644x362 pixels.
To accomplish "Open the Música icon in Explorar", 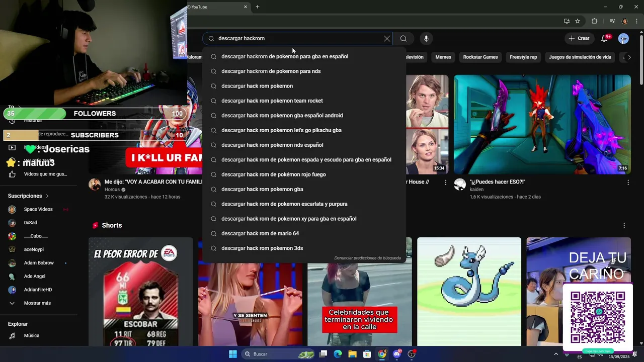I will point(12,336).
